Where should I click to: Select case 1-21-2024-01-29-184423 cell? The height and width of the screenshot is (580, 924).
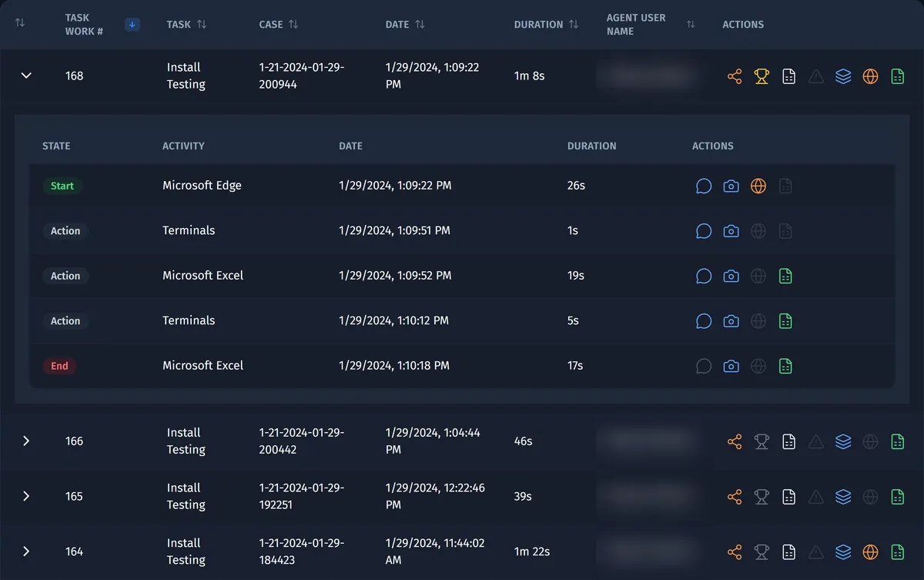click(302, 552)
